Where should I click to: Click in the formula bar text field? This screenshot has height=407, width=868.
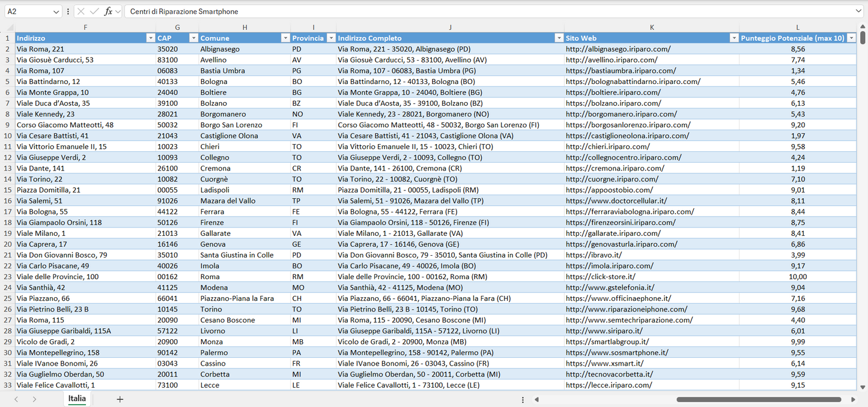[x=481, y=11]
